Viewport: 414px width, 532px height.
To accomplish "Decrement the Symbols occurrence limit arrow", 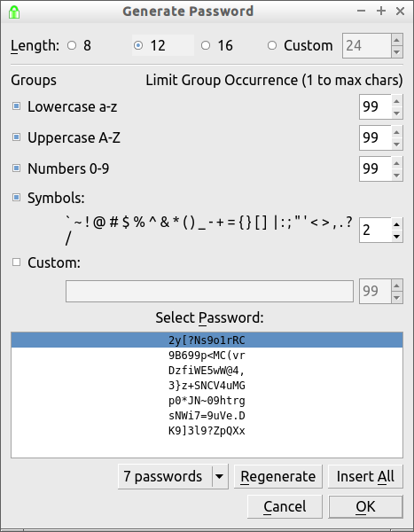I will pyautogui.click(x=396, y=237).
